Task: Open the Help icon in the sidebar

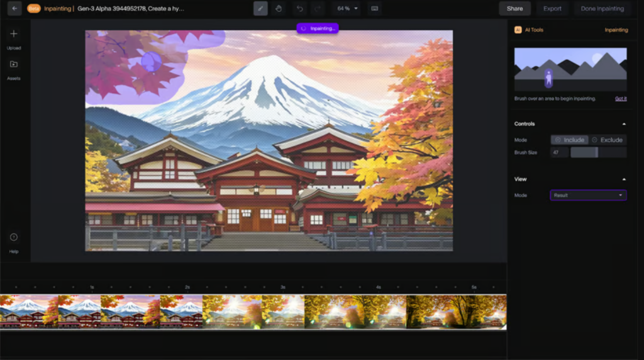Action: 14,237
